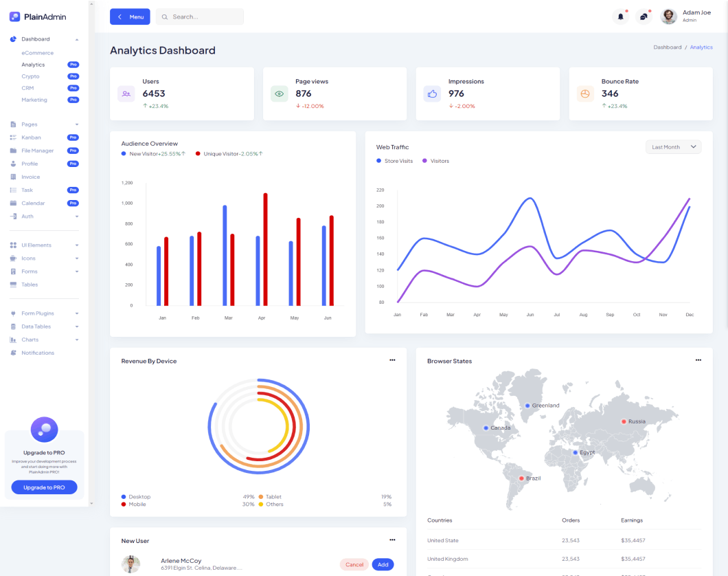The image size is (728, 576).
Task: Toggle Store Visits series in Web Traffic legend
Action: click(395, 161)
